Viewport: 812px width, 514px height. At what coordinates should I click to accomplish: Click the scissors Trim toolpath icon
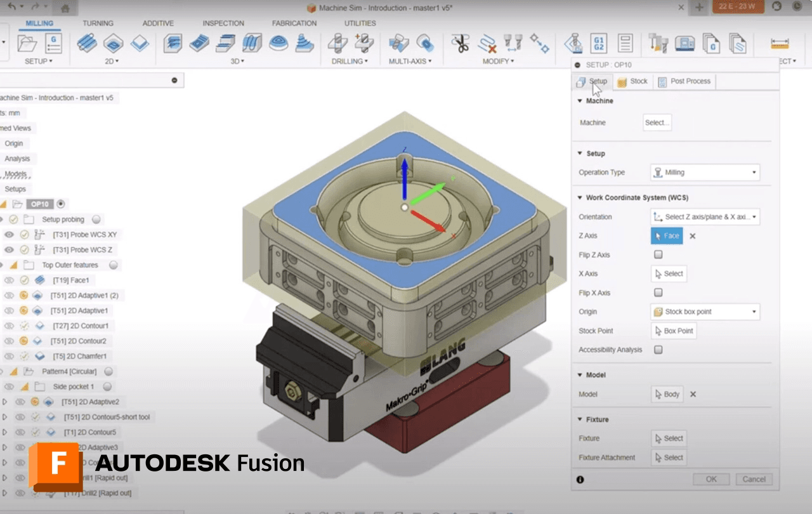click(x=460, y=44)
